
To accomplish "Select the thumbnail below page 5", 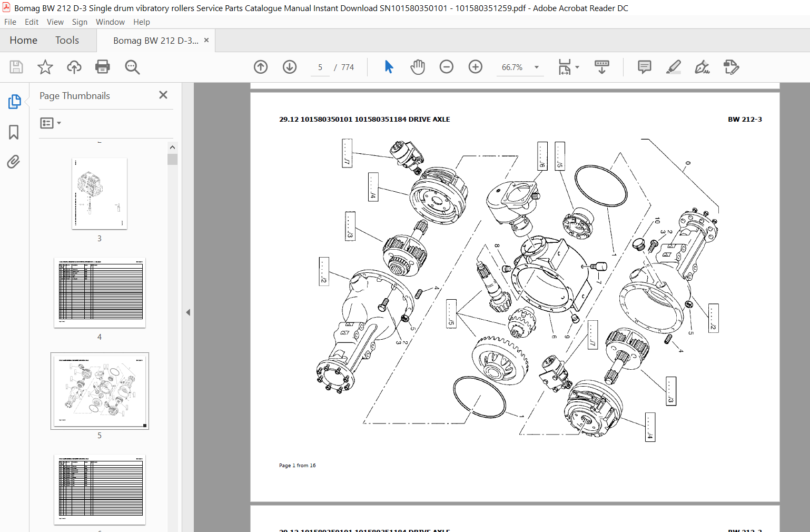I will coord(100,489).
